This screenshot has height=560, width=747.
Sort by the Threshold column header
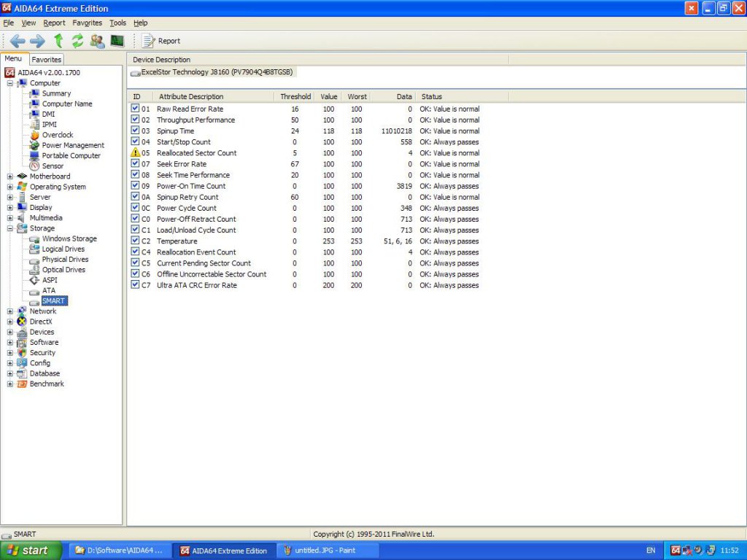click(x=294, y=96)
